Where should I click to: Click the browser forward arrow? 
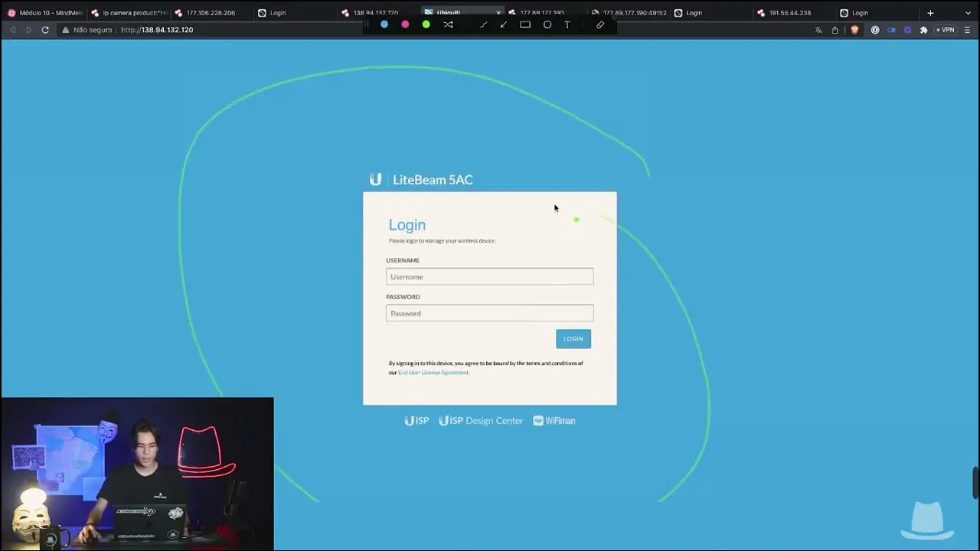click(x=29, y=30)
